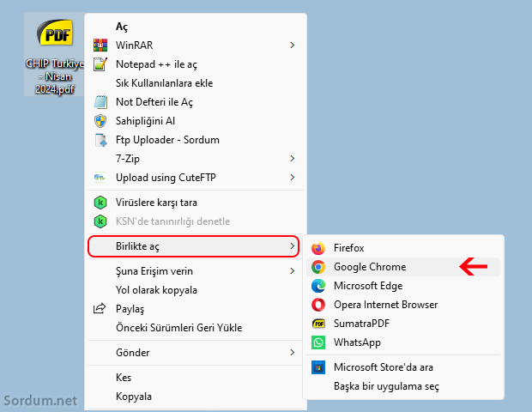Click the Microsoft Edge icon
Screen dimensions: 532x412
(x=318, y=286)
